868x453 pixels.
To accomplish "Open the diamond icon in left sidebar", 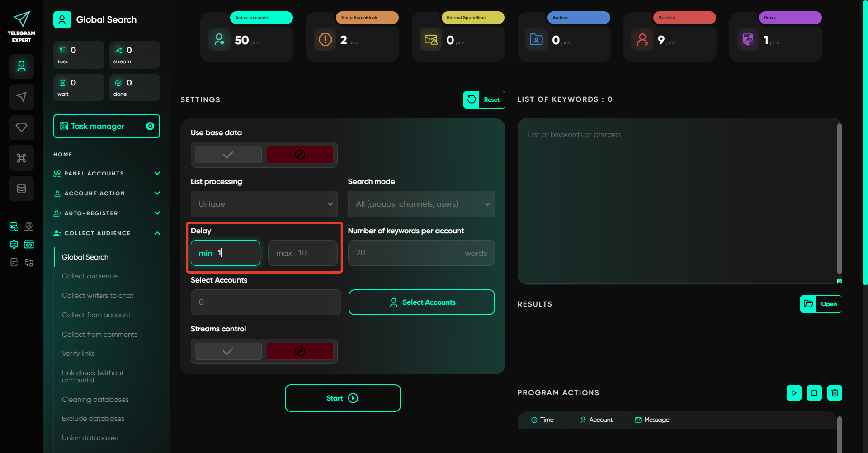I will 21,127.
